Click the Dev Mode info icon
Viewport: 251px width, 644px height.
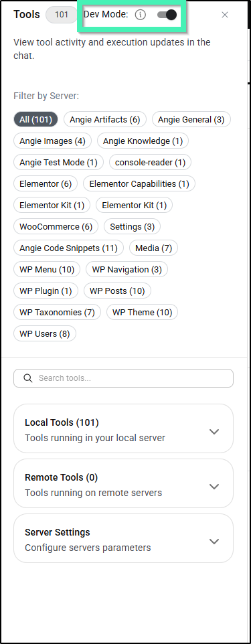pyautogui.click(x=141, y=15)
